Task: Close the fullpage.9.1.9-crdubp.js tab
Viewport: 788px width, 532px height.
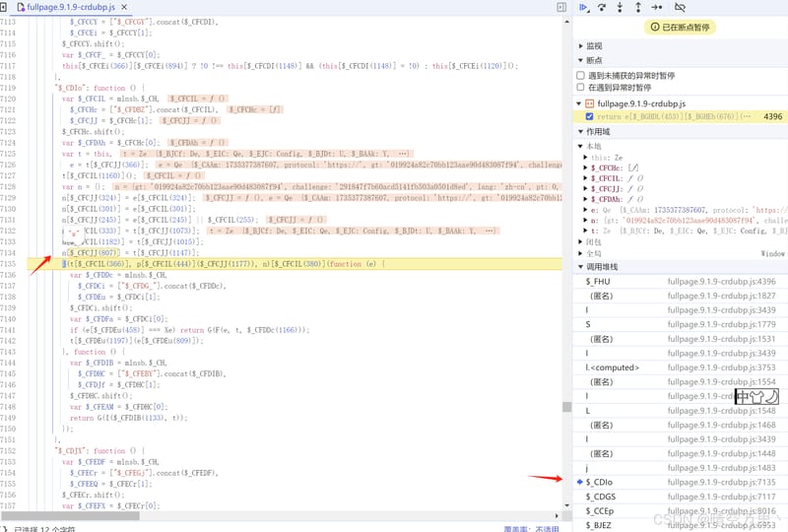Action: [x=124, y=7]
